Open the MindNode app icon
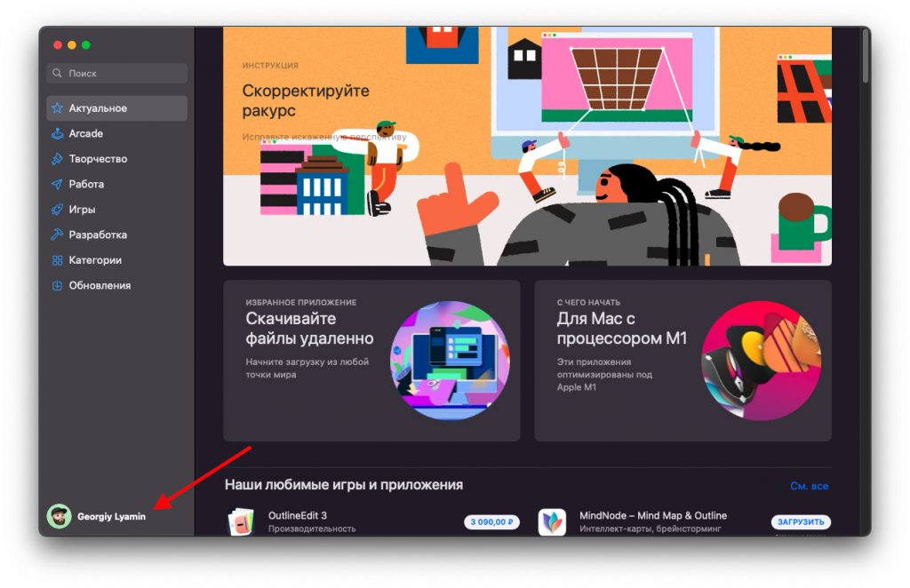 (x=552, y=522)
